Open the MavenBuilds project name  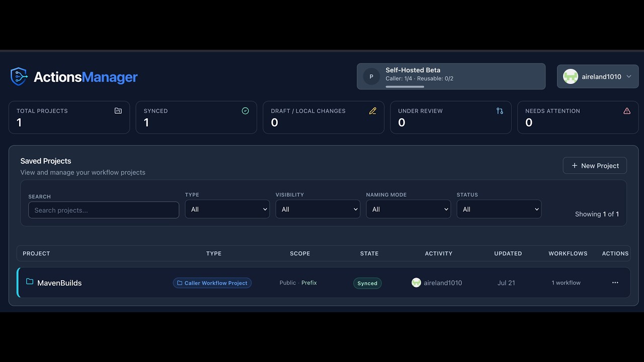point(59,283)
